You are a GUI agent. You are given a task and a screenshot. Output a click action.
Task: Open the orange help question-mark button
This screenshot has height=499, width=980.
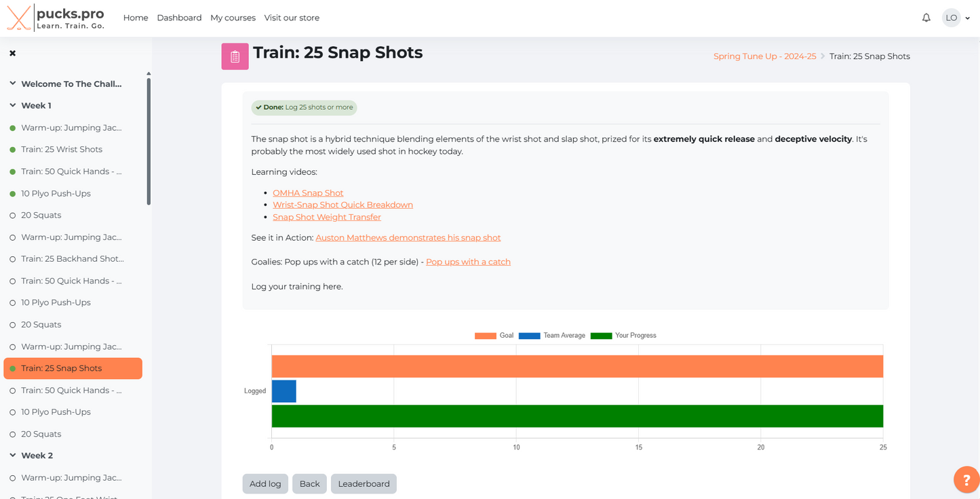point(966,479)
